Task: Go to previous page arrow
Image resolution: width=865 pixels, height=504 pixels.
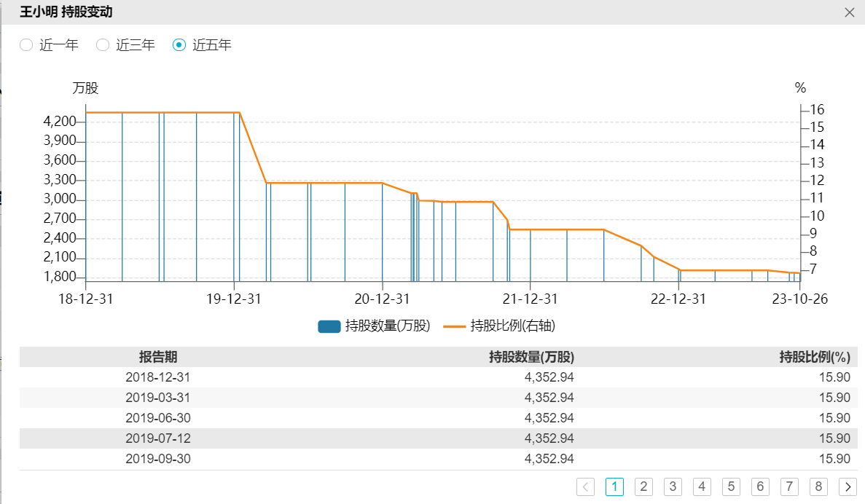Action: click(x=585, y=487)
